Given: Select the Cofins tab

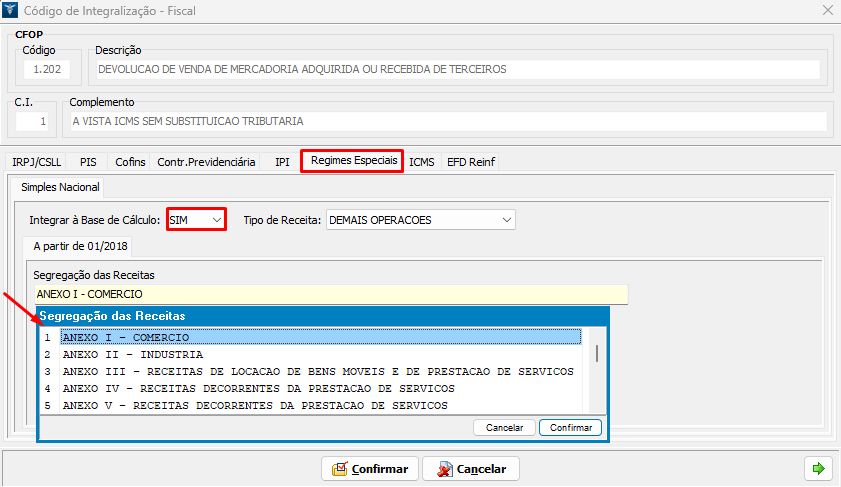Looking at the screenshot, I should tap(130, 162).
